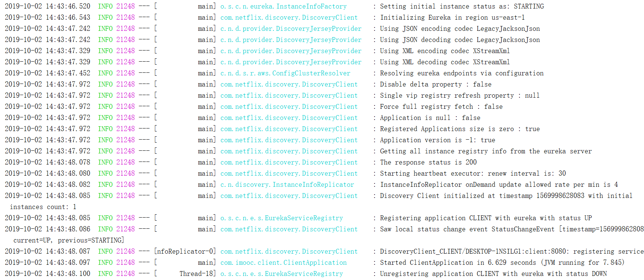This screenshot has height=280, width=644.
Task: Click timestamp '2019-10-02 14:43:48.086'
Action: point(48,229)
